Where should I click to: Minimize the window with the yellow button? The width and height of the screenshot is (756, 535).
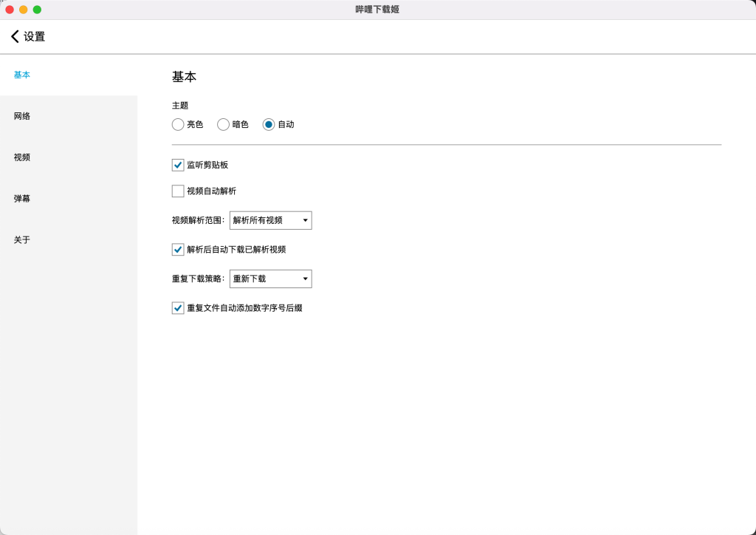[23, 10]
